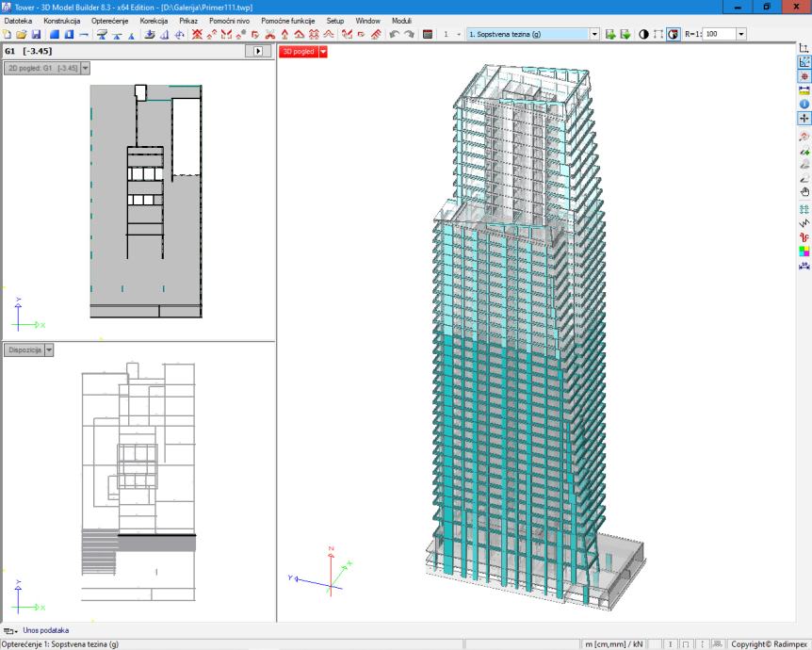812x650 pixels.
Task: Click the blue info icon in the right toolbar
Action: [804, 105]
